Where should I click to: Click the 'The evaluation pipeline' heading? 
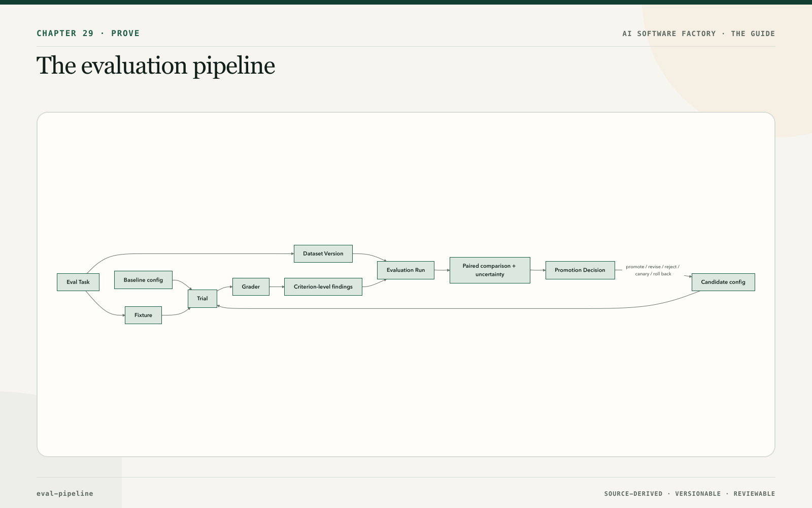[156, 66]
